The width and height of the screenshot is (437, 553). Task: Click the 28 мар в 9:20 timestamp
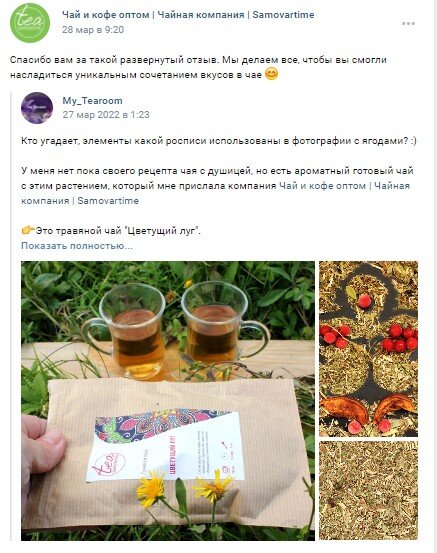pyautogui.click(x=93, y=30)
